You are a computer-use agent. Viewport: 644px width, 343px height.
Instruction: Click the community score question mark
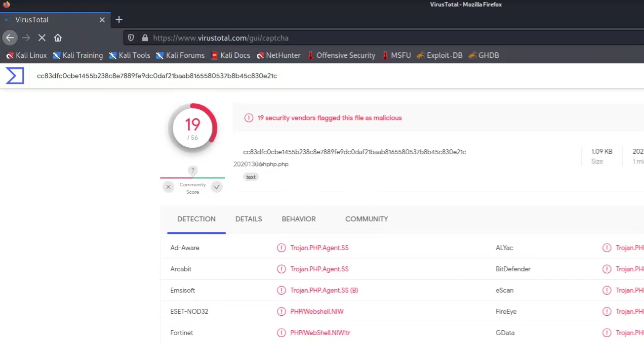[x=193, y=171]
